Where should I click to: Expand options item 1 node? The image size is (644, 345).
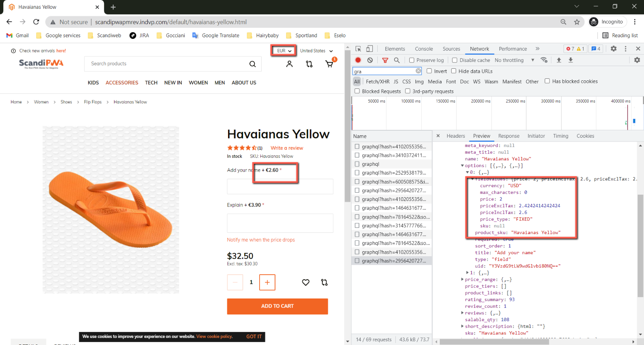(467, 273)
